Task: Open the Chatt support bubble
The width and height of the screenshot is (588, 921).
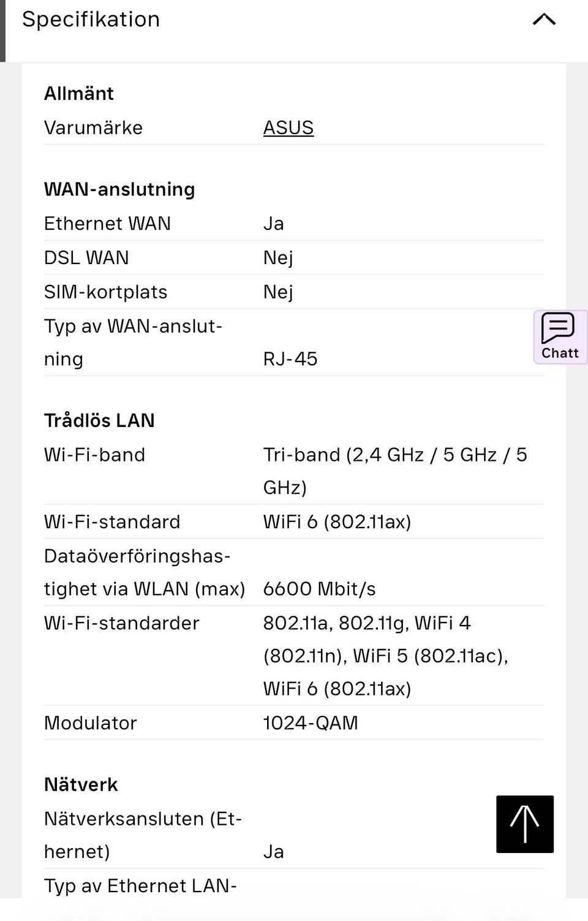Action: tap(560, 336)
